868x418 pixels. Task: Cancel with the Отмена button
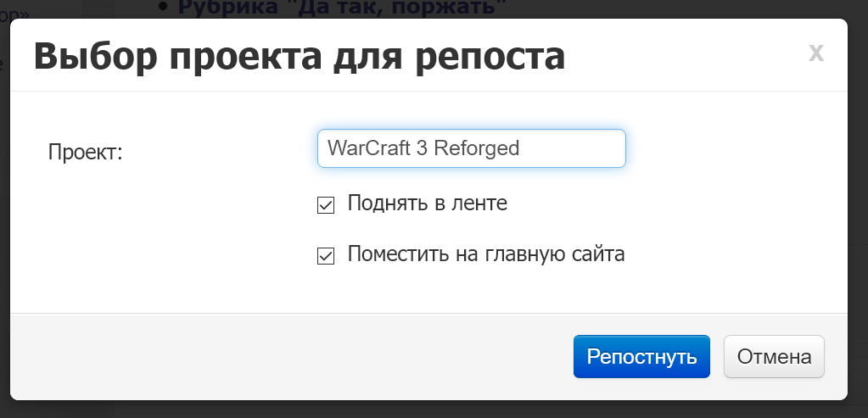click(x=774, y=357)
